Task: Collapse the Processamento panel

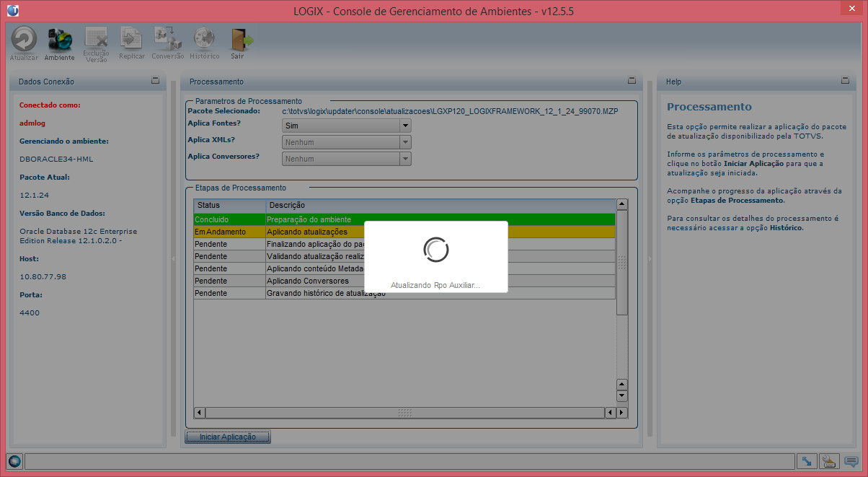Action: click(632, 81)
